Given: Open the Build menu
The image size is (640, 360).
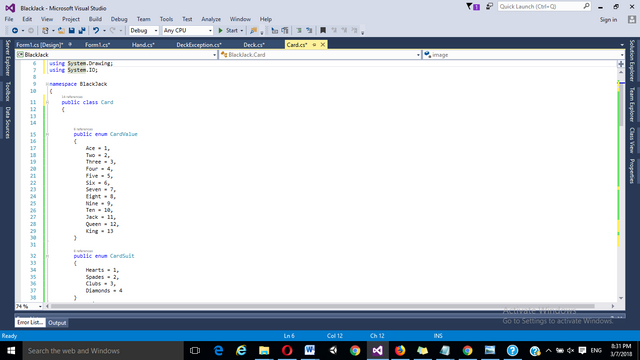Looking at the screenshot, I should point(95,19).
